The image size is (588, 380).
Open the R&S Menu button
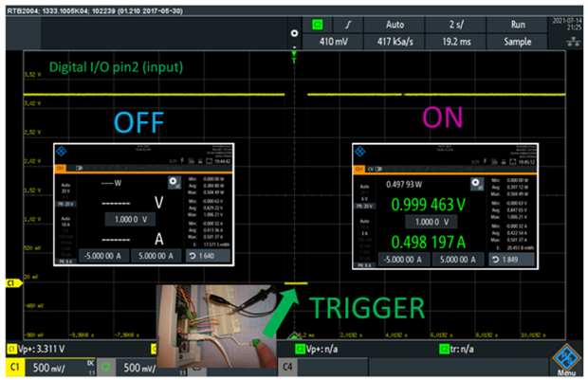click(x=566, y=360)
